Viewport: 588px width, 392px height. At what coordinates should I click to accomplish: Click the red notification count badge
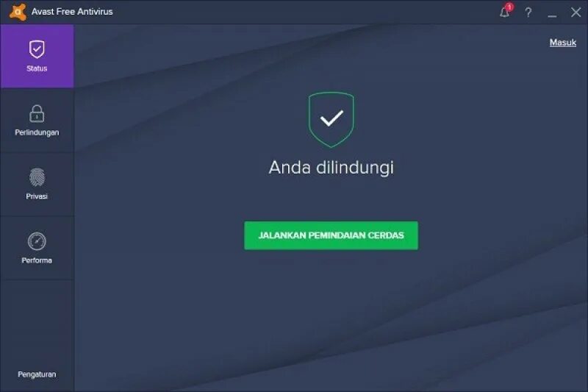[509, 7]
